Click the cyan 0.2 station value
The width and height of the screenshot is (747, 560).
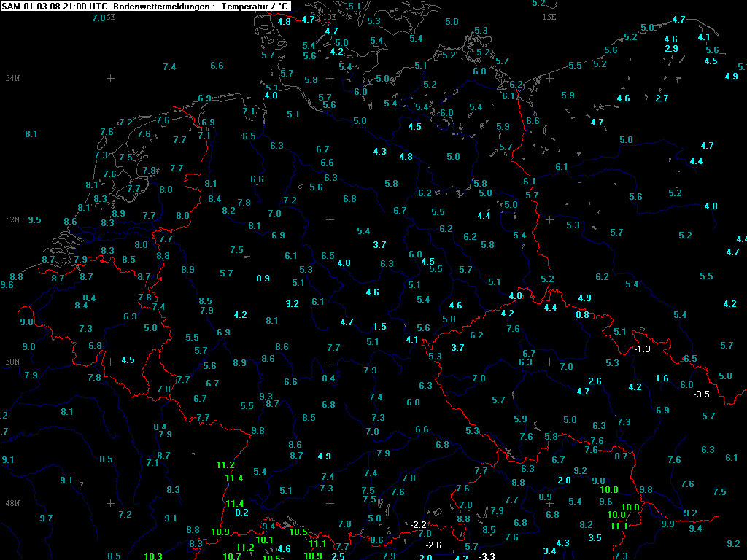pyautogui.click(x=242, y=513)
